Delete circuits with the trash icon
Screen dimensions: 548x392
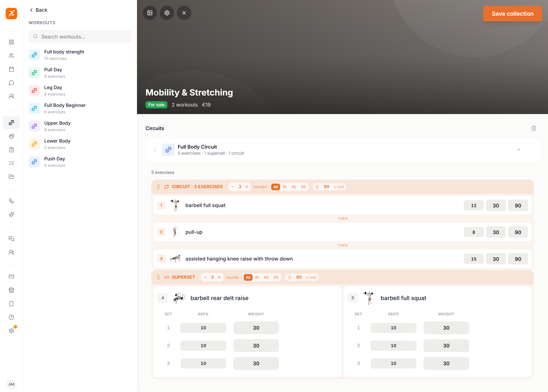coord(534,128)
